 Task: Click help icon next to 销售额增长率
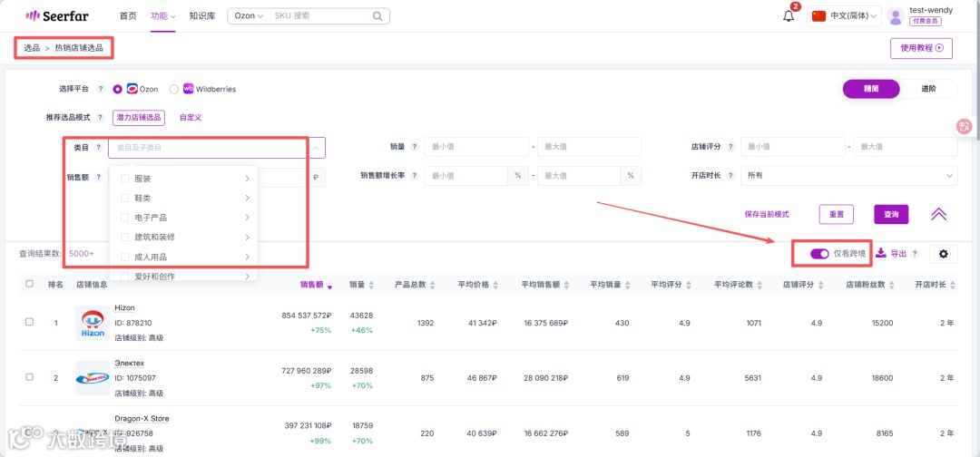tap(415, 176)
